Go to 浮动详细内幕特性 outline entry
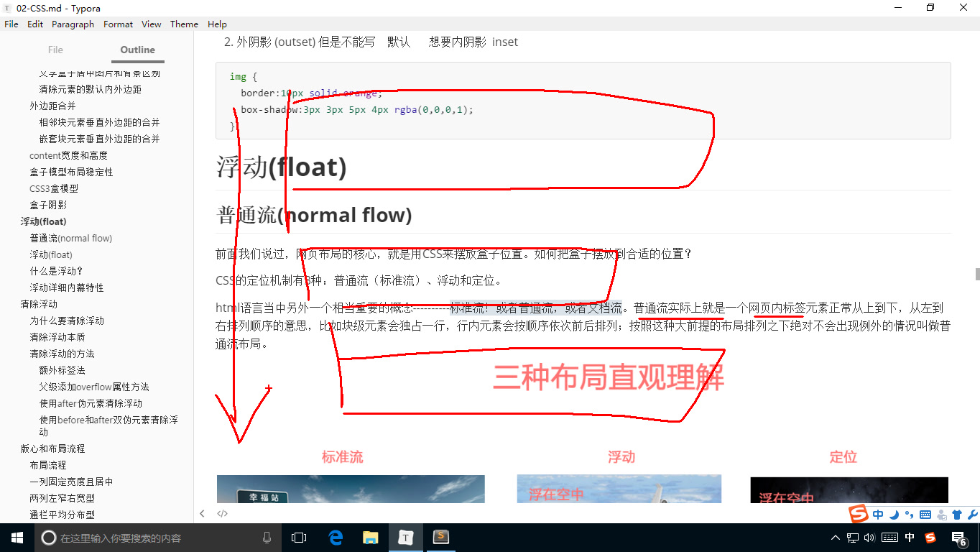Image resolution: width=980 pixels, height=552 pixels. [67, 287]
